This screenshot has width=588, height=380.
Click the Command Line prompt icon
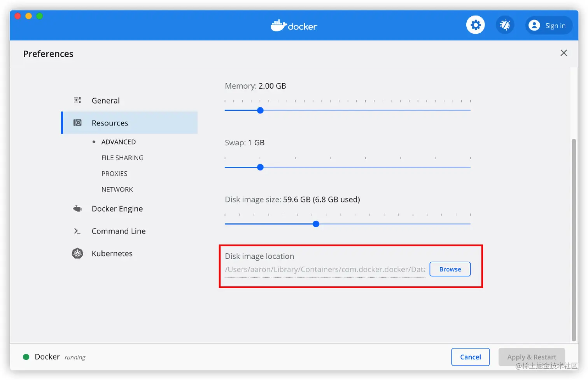point(77,231)
